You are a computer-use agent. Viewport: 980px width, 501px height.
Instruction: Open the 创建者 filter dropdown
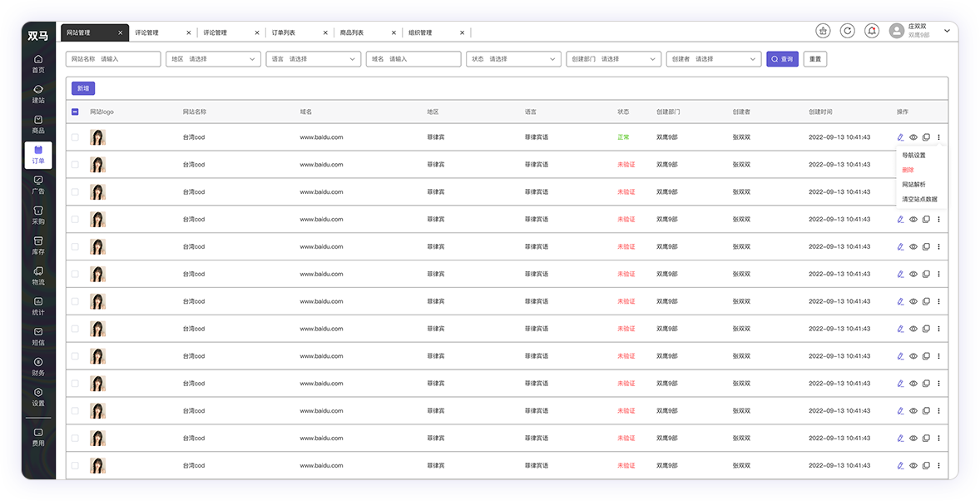click(x=714, y=59)
